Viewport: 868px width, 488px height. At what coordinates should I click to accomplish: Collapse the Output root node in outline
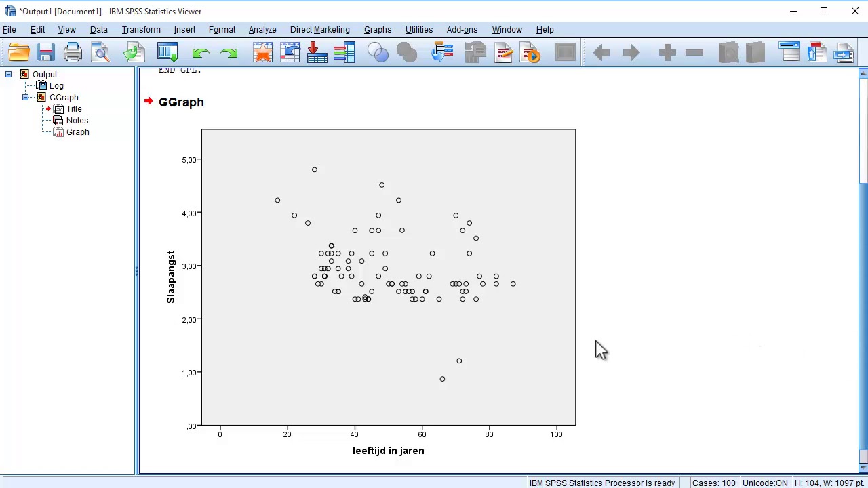pos(9,75)
